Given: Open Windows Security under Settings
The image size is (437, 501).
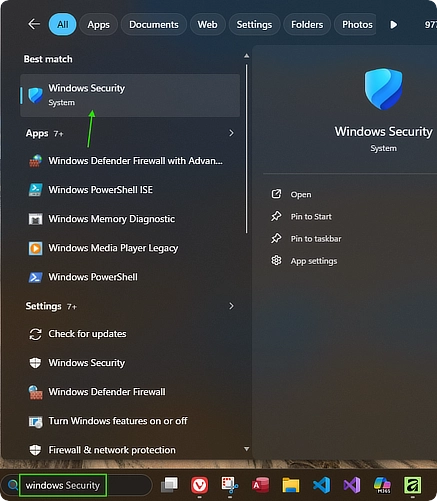Looking at the screenshot, I should click(130, 363).
